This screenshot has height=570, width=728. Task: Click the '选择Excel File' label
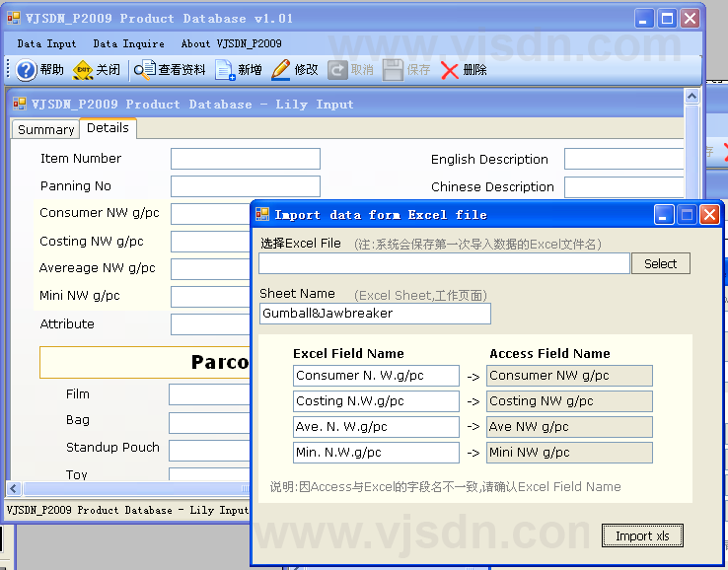(301, 244)
